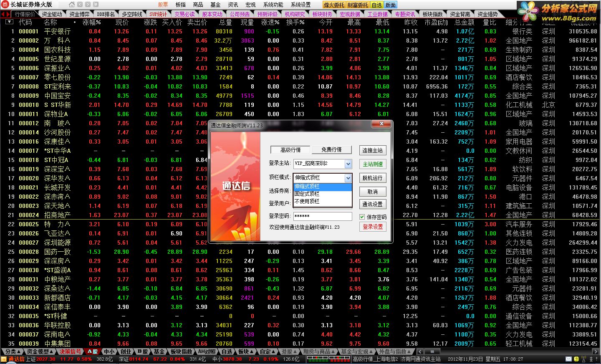Expand the 港股 bottom tab menu
Screen dimensions: 601x364
pyautogui.click(x=289, y=351)
